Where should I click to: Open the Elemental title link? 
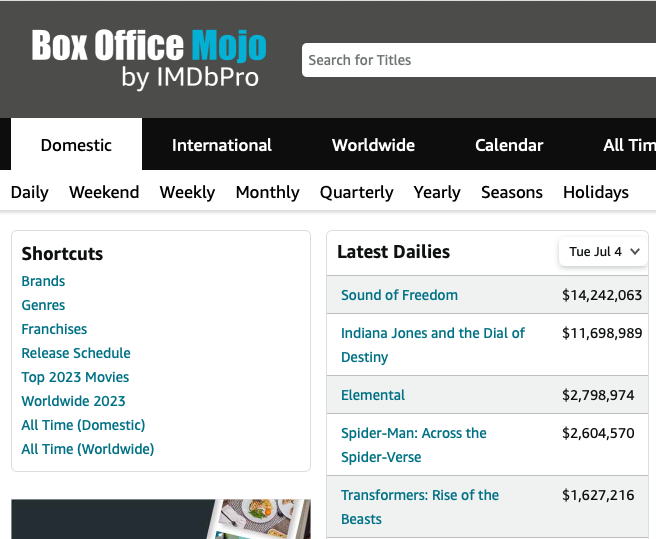point(373,395)
